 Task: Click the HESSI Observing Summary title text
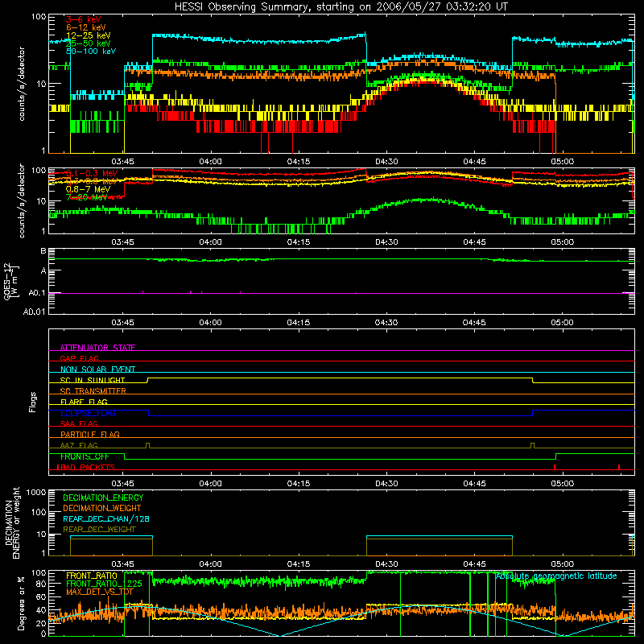pyautogui.click(x=341, y=7)
